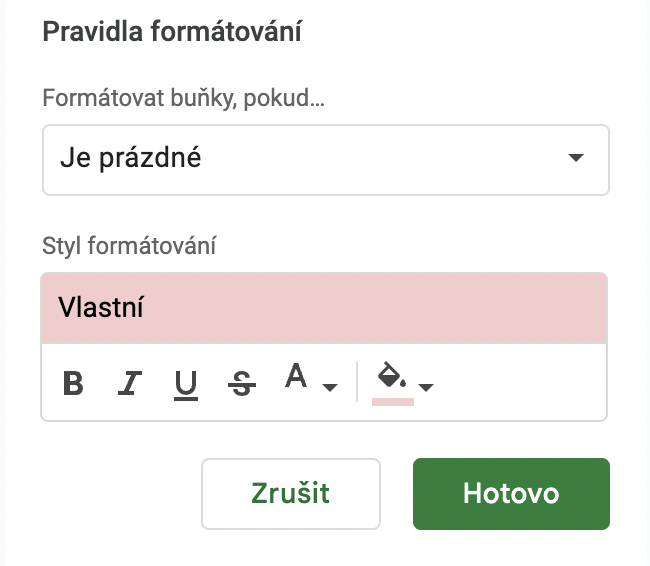The image size is (650, 566).
Task: Click the word "Vlastní" in the preview
Action: 101,308
